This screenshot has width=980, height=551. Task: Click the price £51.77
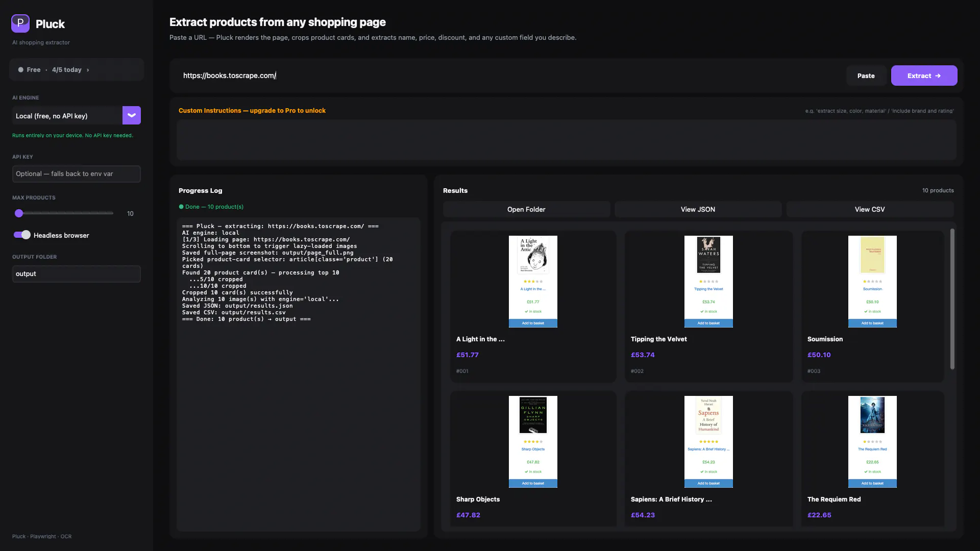468,355
